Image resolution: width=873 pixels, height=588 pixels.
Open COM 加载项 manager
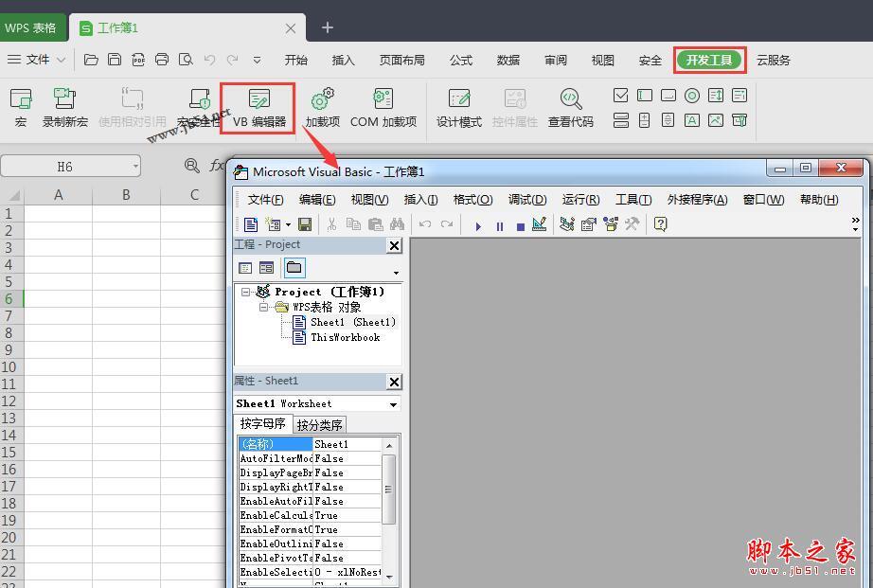point(383,107)
